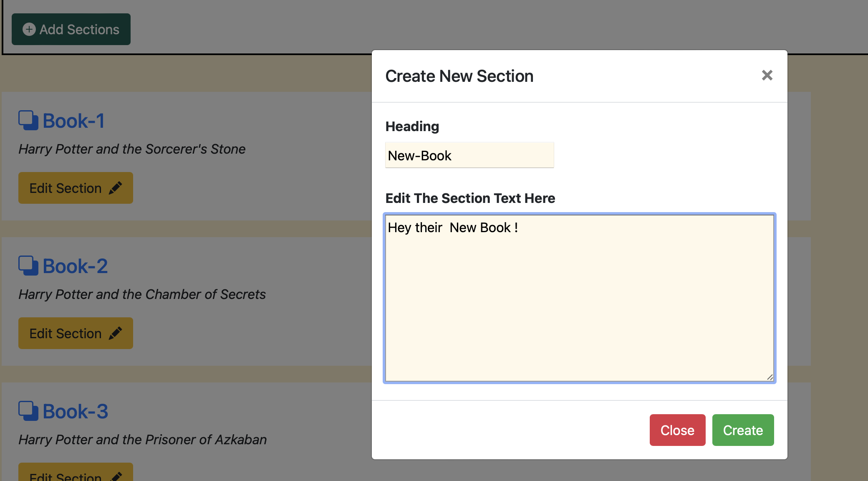The image size is (868, 481).
Task: Open the Book-3 heading link
Action: point(75,411)
